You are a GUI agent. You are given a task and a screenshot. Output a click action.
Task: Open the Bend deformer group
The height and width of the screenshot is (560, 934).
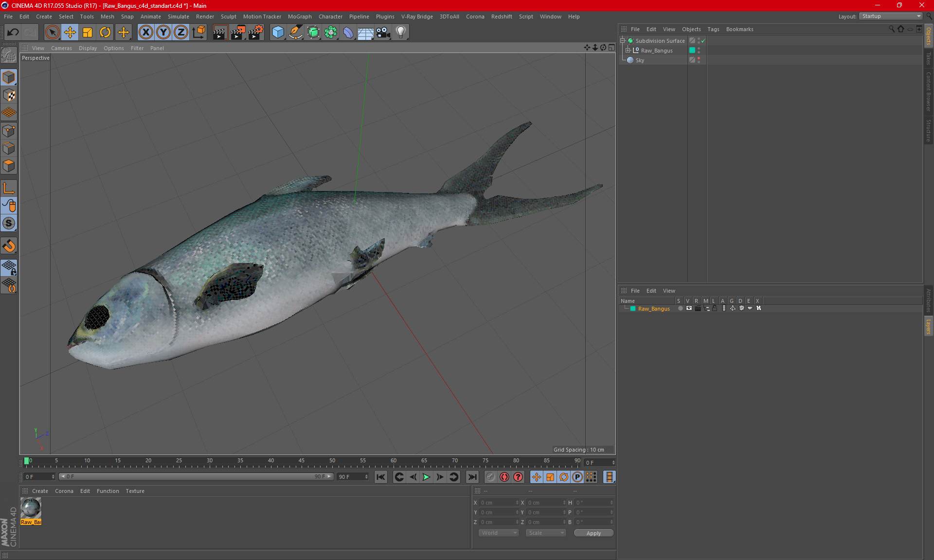pos(348,33)
